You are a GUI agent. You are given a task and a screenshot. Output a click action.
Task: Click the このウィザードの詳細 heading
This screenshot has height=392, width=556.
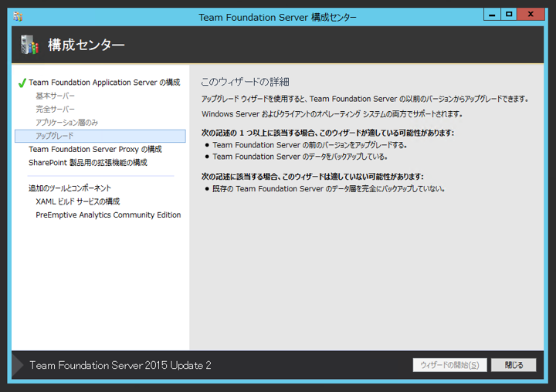(245, 82)
